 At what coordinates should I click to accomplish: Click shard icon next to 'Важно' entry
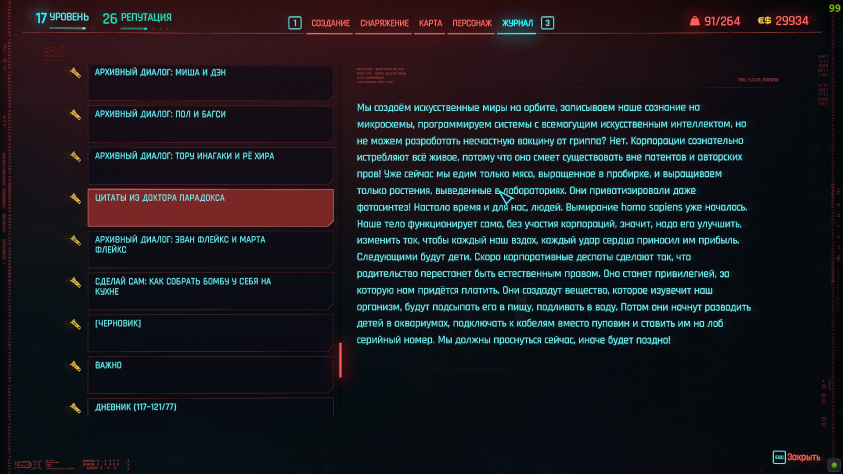tap(75, 366)
